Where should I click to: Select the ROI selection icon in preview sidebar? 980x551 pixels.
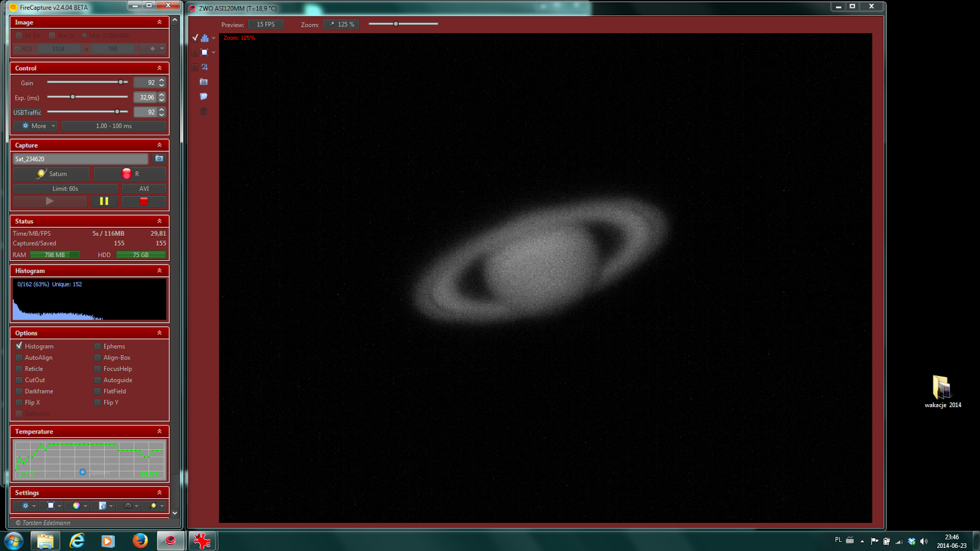click(205, 52)
